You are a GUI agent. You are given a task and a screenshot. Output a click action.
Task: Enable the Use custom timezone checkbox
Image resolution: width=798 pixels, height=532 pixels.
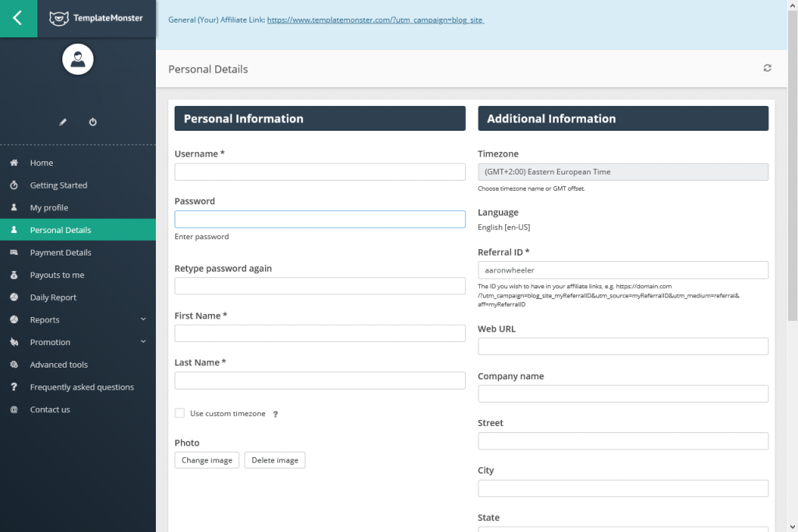click(180, 414)
